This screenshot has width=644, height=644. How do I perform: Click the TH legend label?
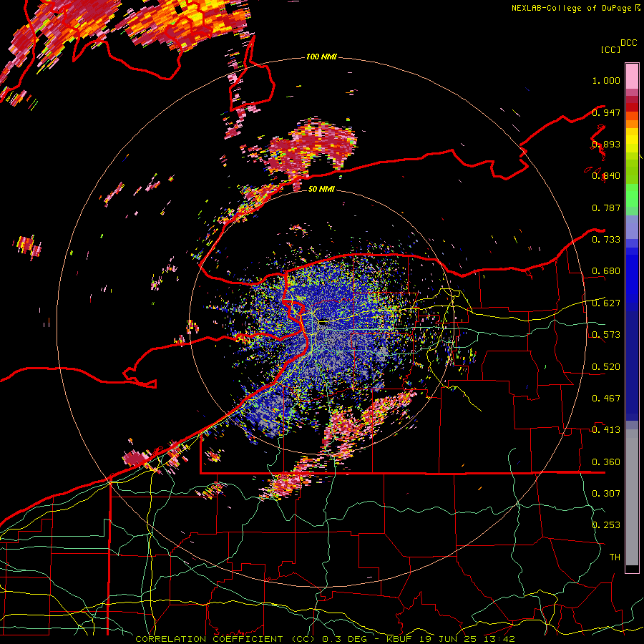point(615,557)
